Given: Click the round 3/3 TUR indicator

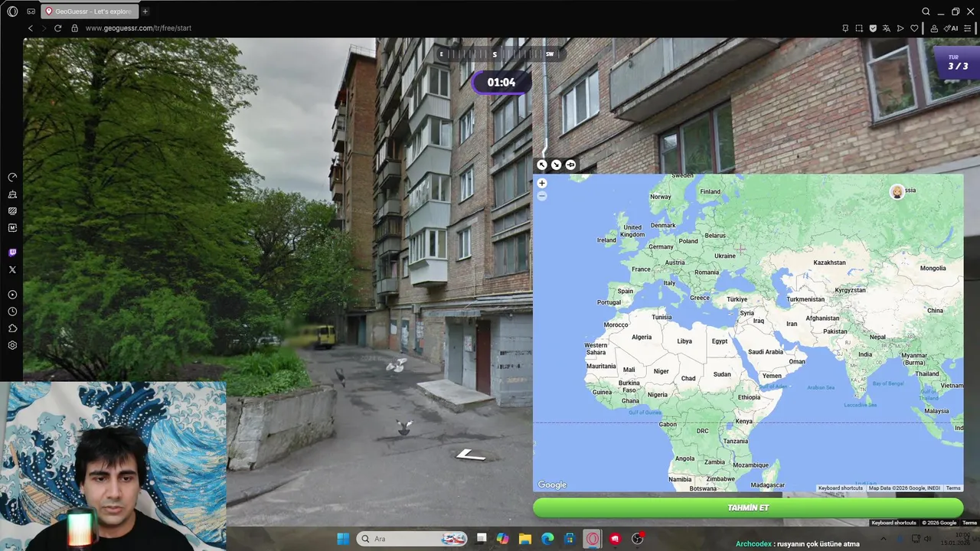Looking at the screenshot, I should click(x=957, y=63).
